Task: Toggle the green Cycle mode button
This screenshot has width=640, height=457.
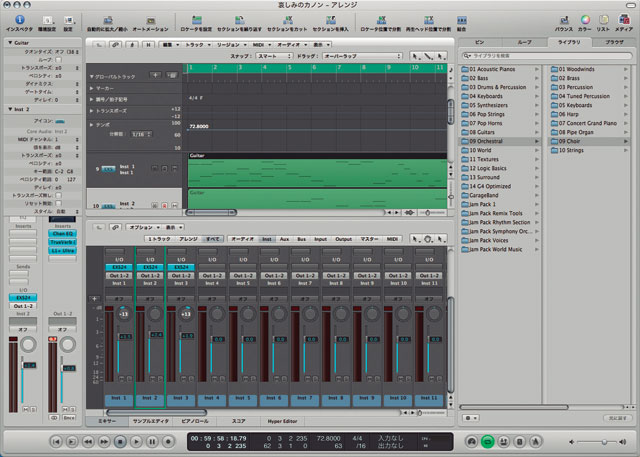Action: pos(487,441)
